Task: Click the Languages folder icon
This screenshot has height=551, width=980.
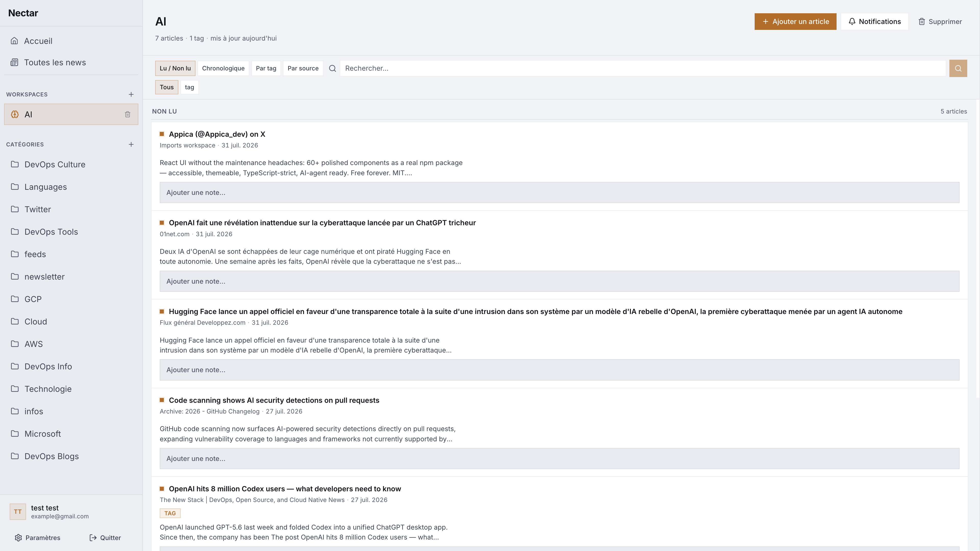Action: 15,187
